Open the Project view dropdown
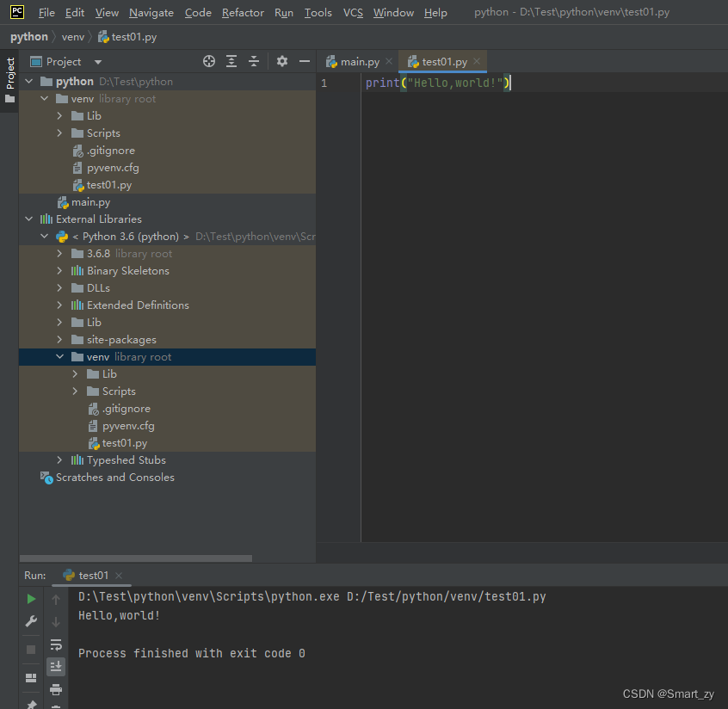This screenshot has width=728, height=709. coord(97,61)
